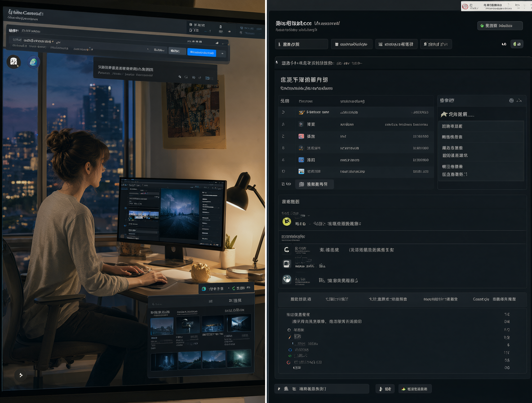
Task: Open the white round avatar icon over the window
Action: (13, 62)
